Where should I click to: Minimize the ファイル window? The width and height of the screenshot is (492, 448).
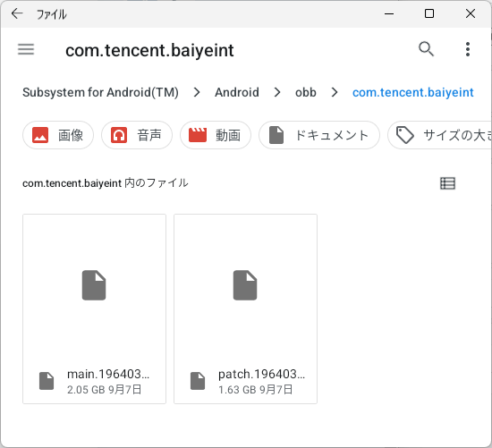click(389, 13)
